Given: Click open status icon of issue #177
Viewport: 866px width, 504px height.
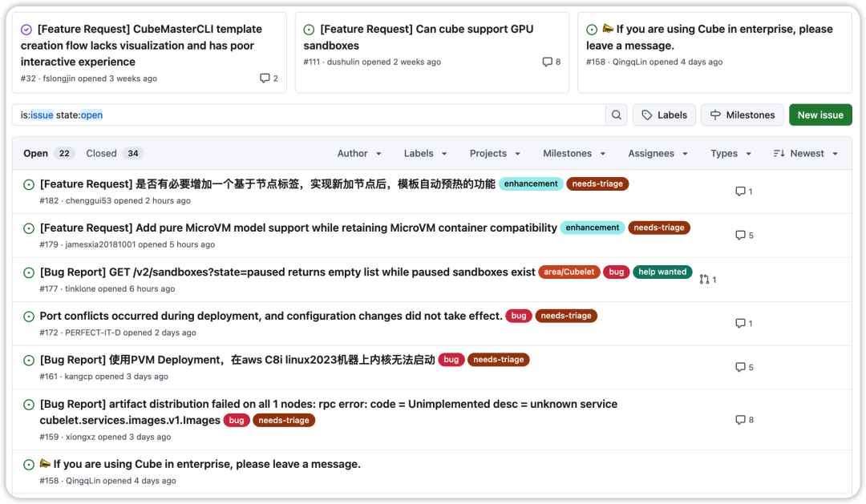Looking at the screenshot, I should 29,272.
